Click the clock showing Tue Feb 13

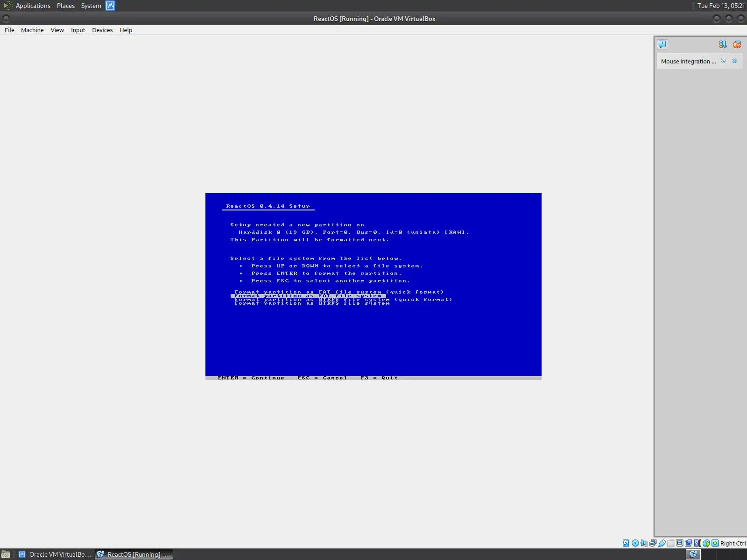pos(721,6)
